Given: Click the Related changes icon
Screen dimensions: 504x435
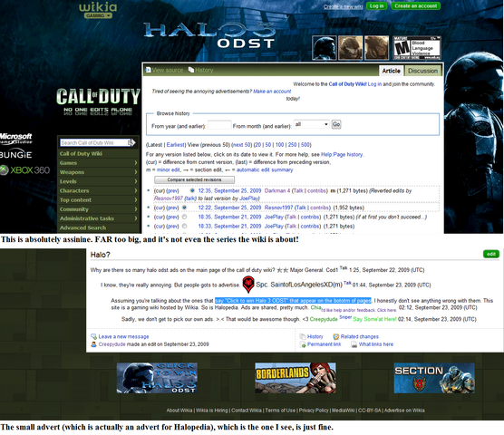Looking at the screenshot, I should point(336,336).
